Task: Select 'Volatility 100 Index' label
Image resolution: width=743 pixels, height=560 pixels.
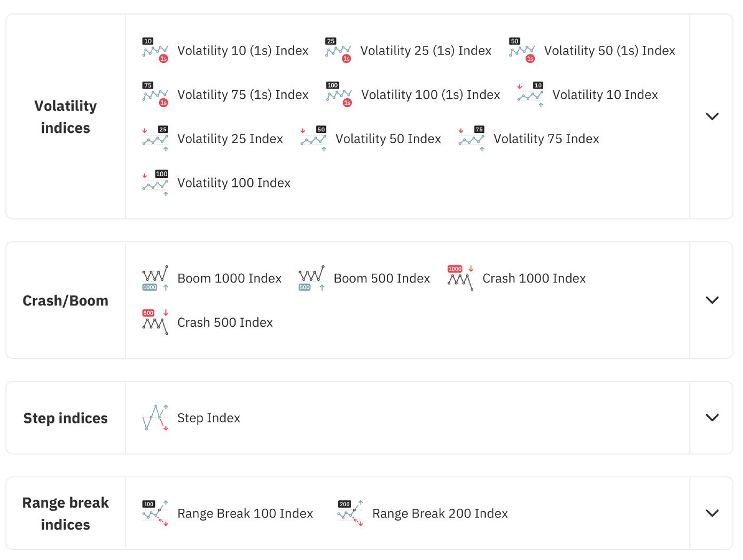Action: pyautogui.click(x=234, y=183)
